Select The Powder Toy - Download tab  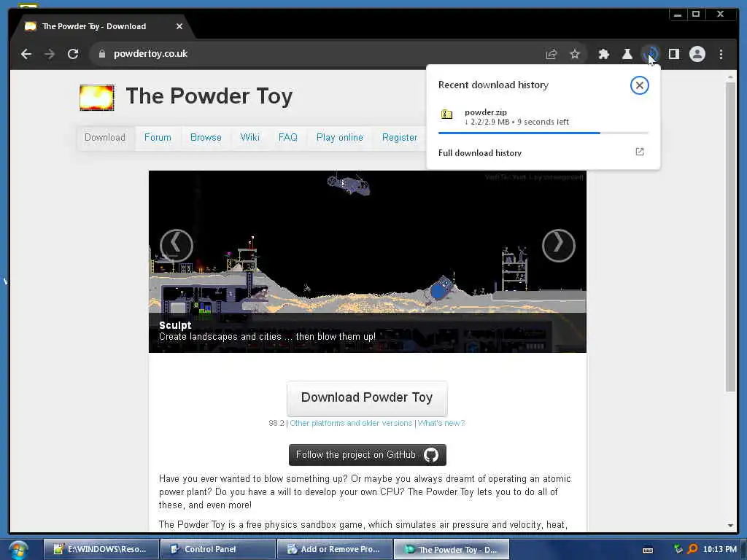click(94, 26)
